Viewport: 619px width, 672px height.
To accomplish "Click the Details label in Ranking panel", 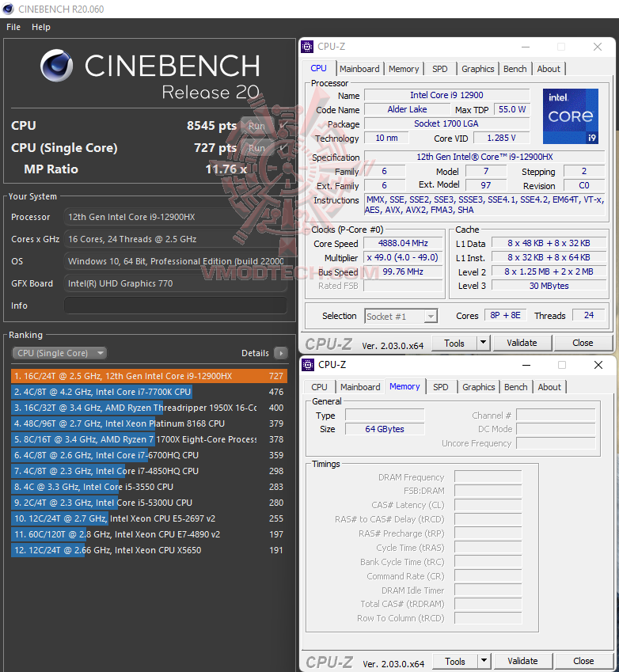I will pos(255,353).
